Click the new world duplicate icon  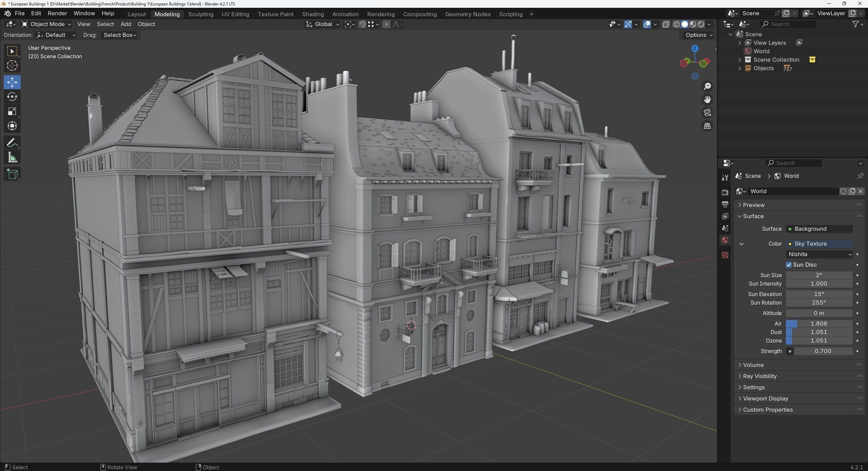tap(852, 191)
